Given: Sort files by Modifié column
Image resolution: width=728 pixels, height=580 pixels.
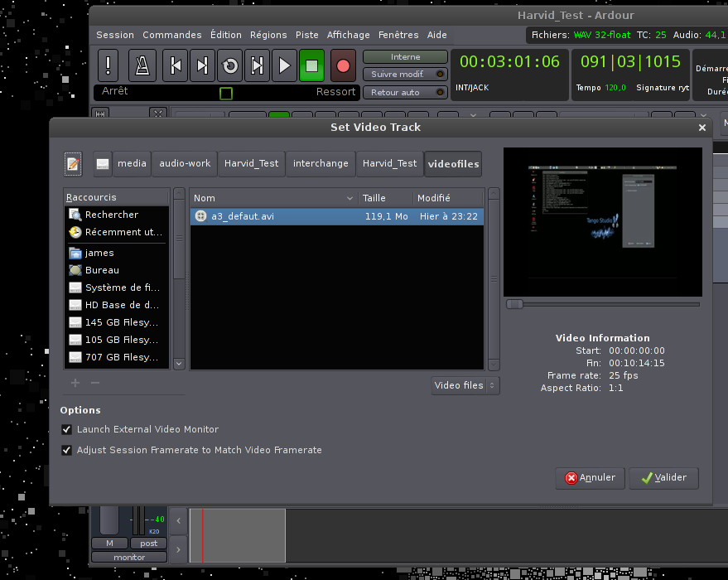Looking at the screenshot, I should coord(448,198).
